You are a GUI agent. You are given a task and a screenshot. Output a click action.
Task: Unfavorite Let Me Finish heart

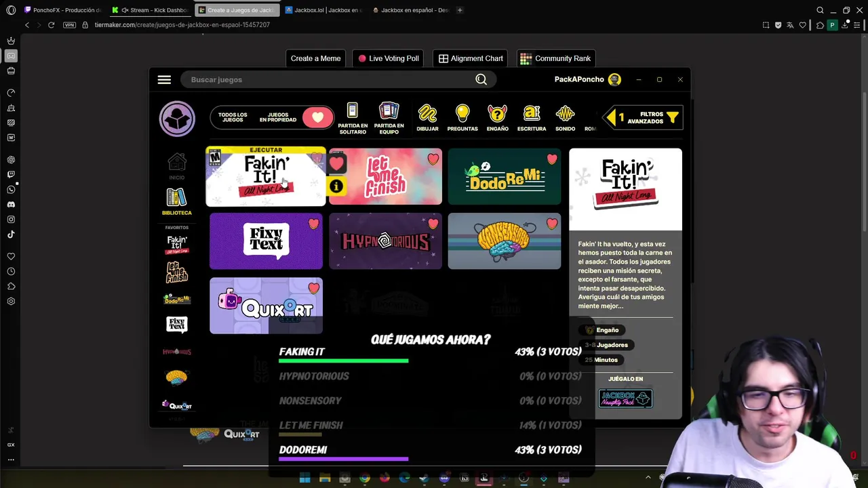433,159
